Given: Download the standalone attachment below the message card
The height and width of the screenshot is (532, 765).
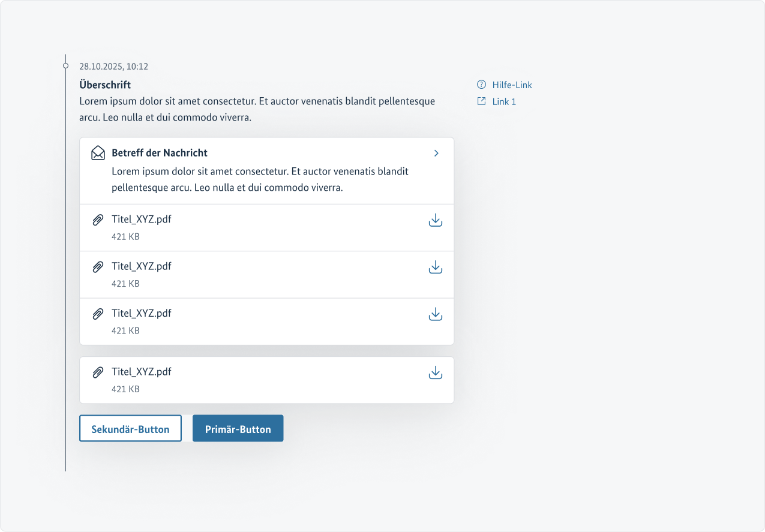Looking at the screenshot, I should point(436,373).
